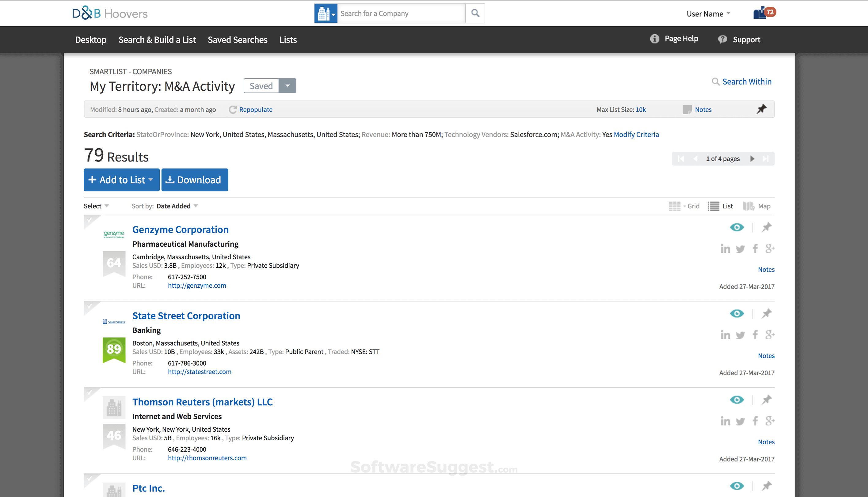Open Desktop in navigation bar
The height and width of the screenshot is (497, 868).
click(91, 40)
